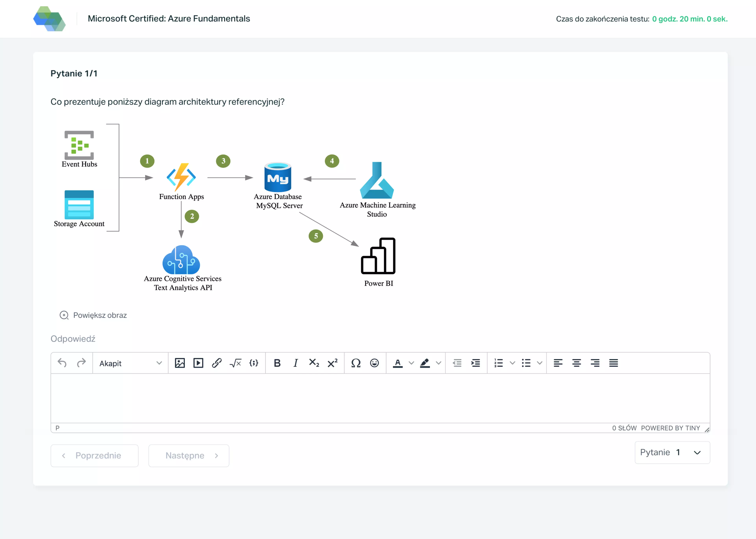
Task: Insert media with the play-button icon
Action: click(x=198, y=363)
